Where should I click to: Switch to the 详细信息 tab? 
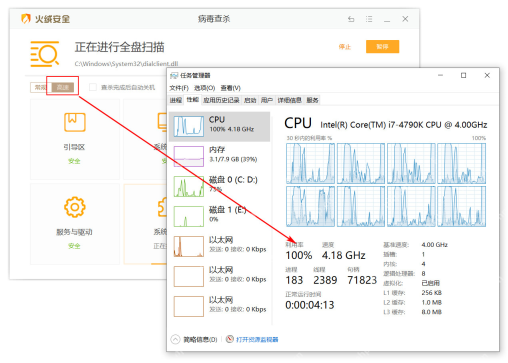pyautogui.click(x=289, y=100)
